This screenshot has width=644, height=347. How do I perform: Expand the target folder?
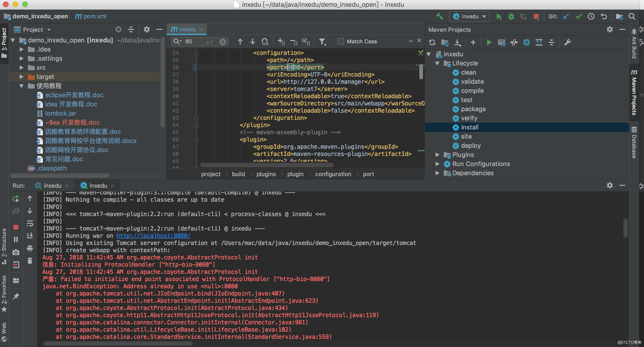click(21, 77)
